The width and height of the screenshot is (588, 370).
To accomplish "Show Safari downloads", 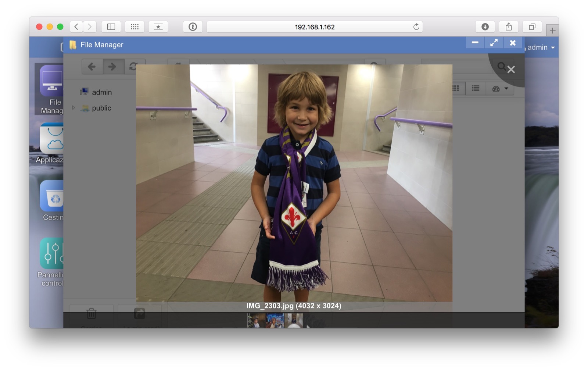I will pos(485,27).
